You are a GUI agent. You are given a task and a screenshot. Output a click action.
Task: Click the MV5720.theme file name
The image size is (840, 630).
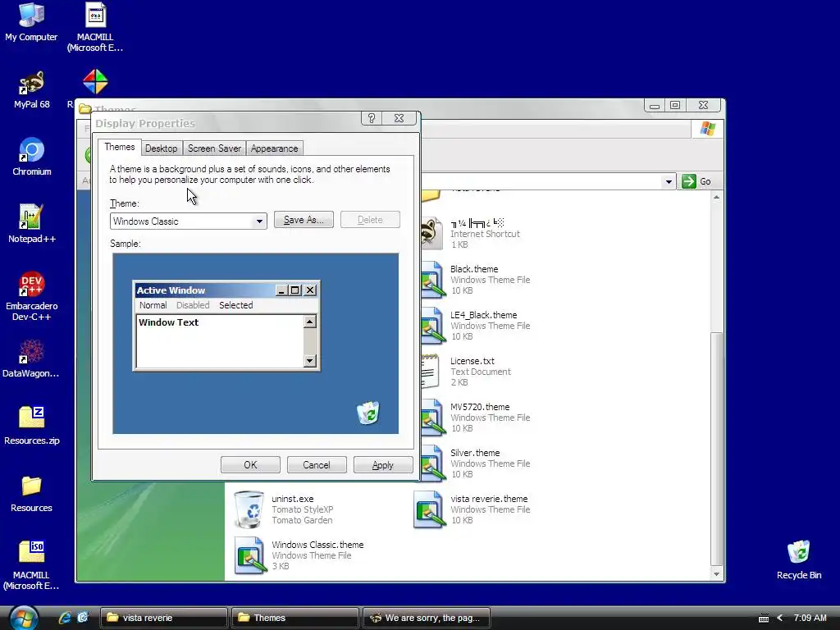480,407
